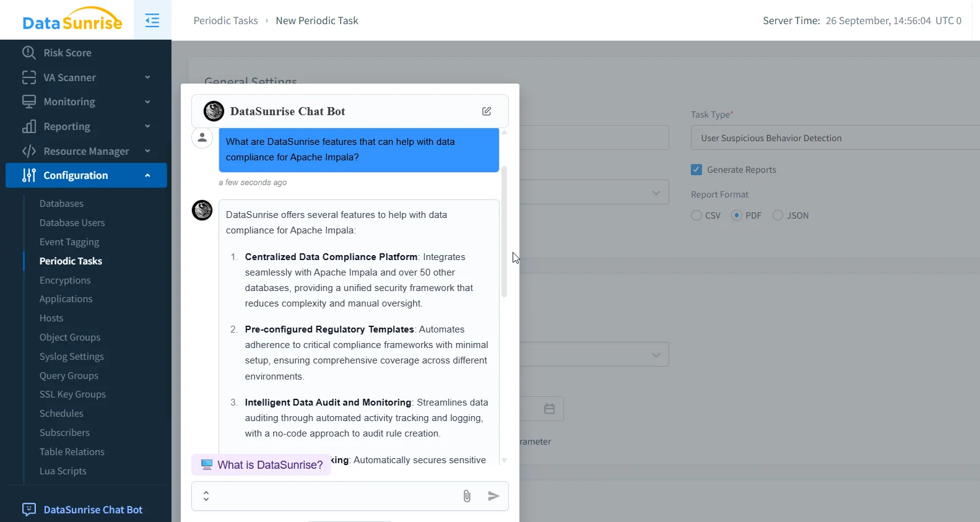Viewport: 980px width, 522px height.
Task: Open the dropdown left of Generate Reports
Action: (x=594, y=193)
